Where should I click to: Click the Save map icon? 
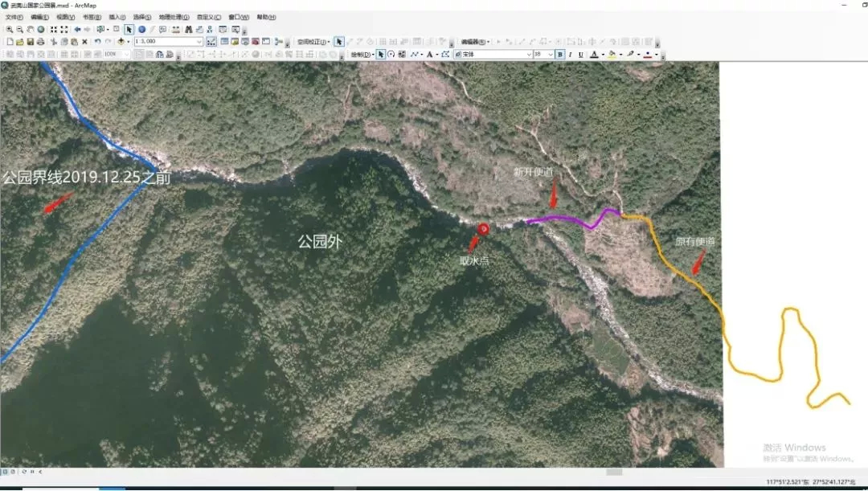tap(31, 42)
